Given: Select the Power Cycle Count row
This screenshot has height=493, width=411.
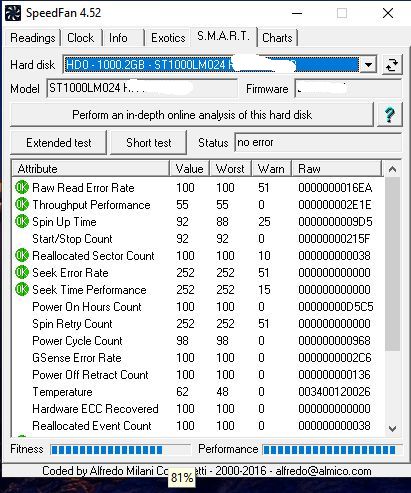Looking at the screenshot, I should [x=198, y=341].
